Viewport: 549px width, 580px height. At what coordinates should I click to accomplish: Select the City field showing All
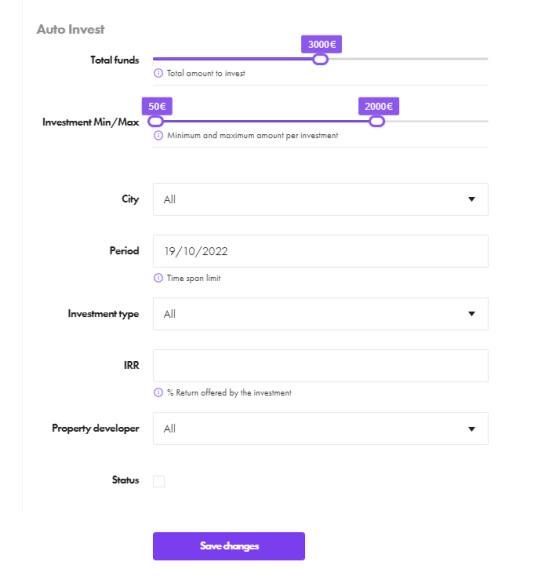[x=321, y=199]
